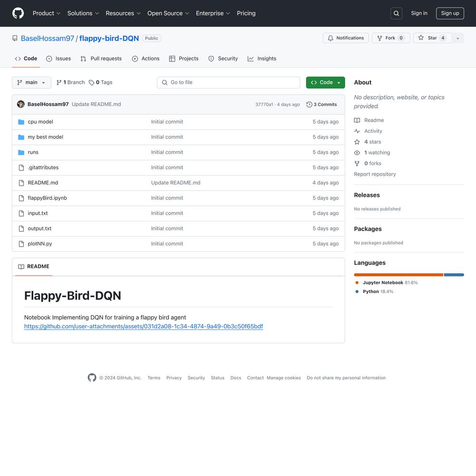Click the Sign in link

pos(419,13)
